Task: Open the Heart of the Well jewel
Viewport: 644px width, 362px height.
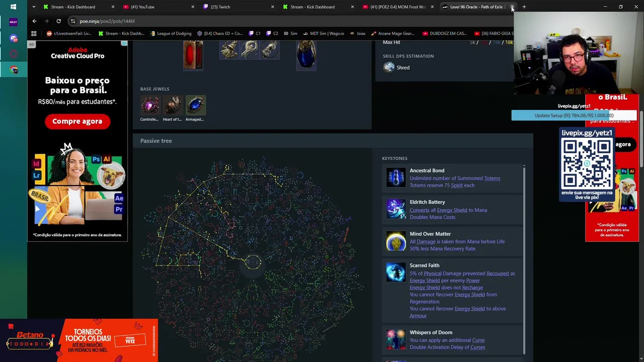Action: [173, 105]
